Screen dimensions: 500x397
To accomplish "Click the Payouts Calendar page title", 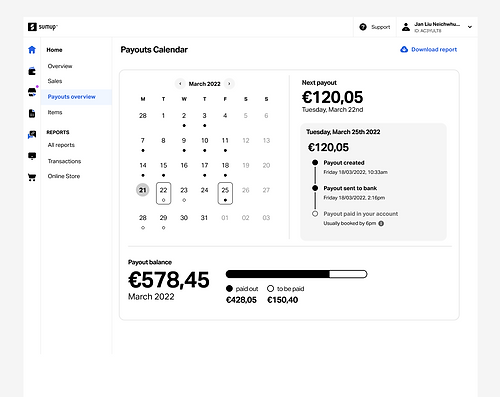I will pos(154,50).
